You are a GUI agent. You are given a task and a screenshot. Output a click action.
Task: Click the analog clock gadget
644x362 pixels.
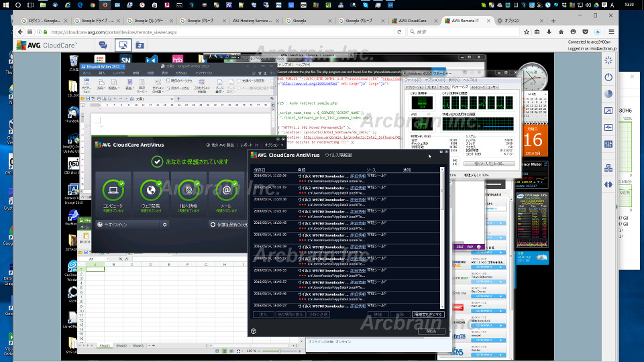(533, 76)
